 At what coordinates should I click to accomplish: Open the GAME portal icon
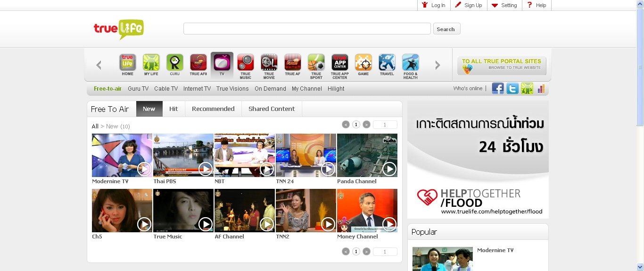[x=363, y=65]
